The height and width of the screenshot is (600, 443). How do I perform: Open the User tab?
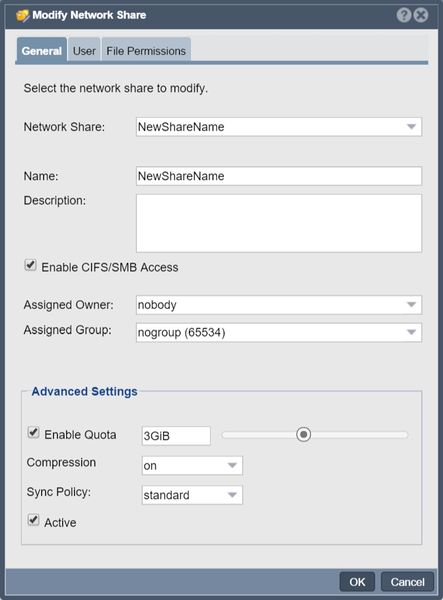[84, 51]
